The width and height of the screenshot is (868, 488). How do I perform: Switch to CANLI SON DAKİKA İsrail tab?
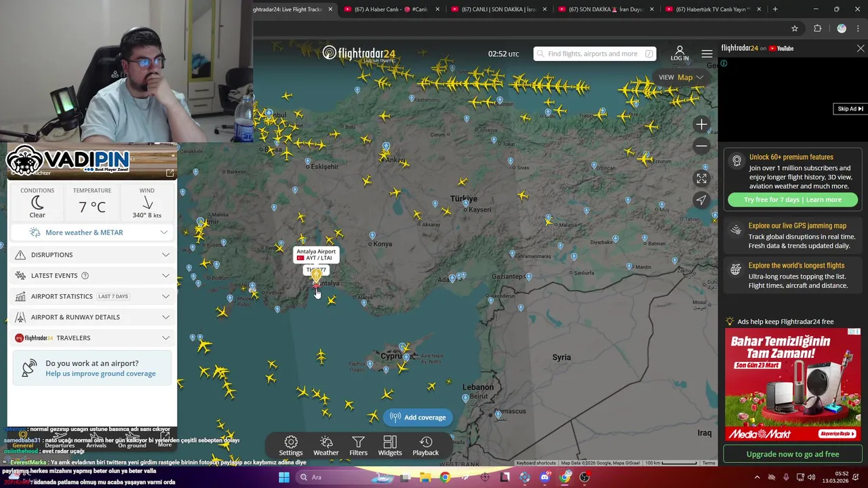click(x=500, y=9)
